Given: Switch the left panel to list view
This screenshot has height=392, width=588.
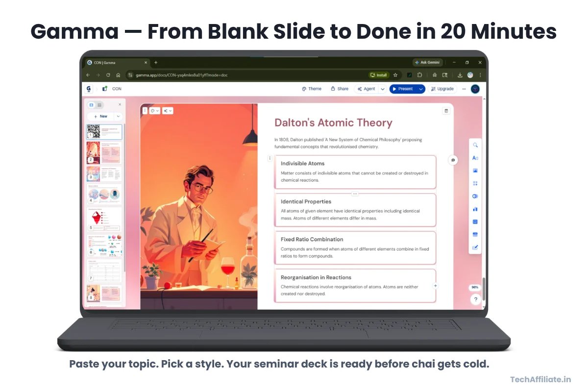Looking at the screenshot, I should tap(100, 104).
